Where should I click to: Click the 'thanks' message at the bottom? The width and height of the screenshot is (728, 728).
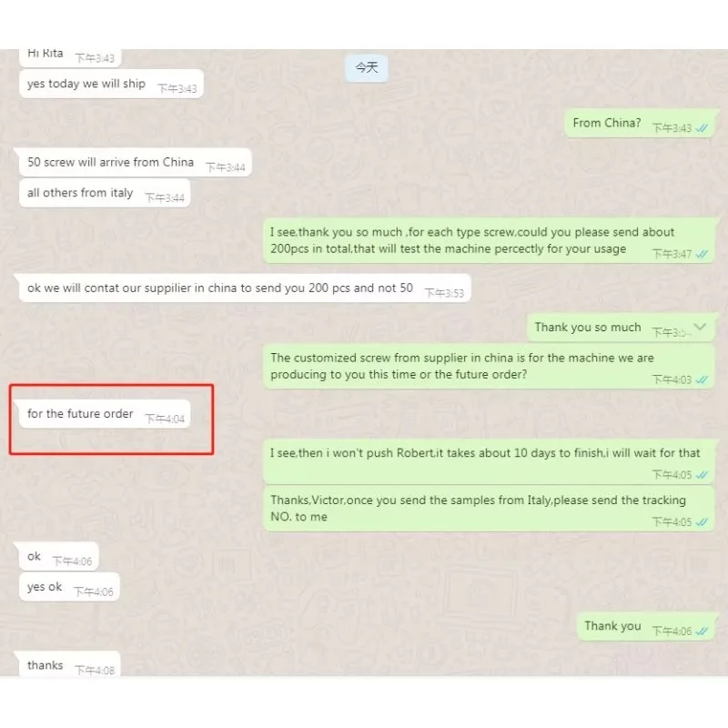70,665
